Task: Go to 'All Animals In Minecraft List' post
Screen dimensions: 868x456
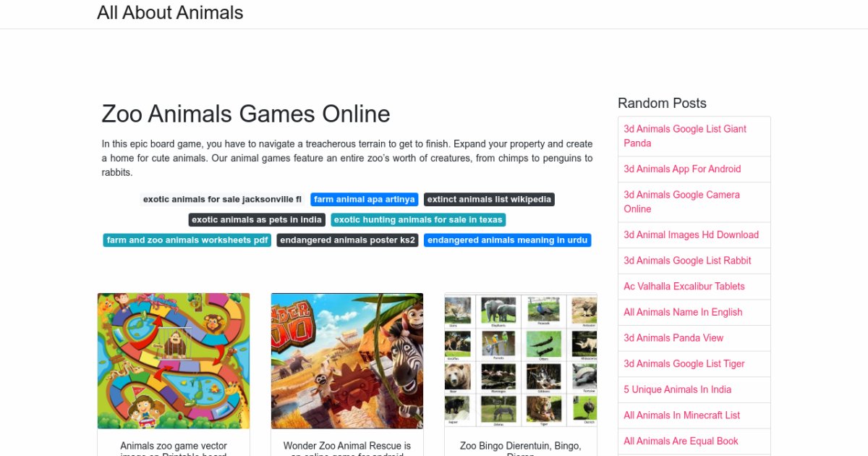Action: point(682,415)
